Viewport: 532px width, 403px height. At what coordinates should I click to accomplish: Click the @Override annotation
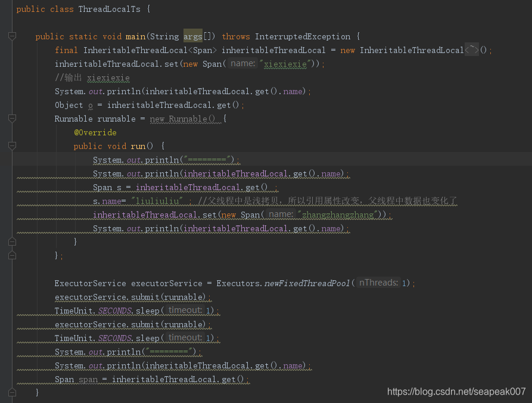pos(95,132)
